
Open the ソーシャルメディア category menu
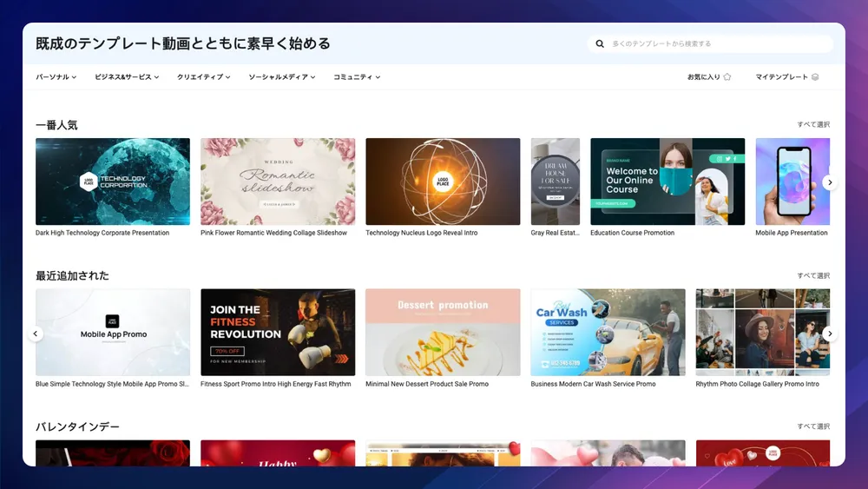point(281,77)
